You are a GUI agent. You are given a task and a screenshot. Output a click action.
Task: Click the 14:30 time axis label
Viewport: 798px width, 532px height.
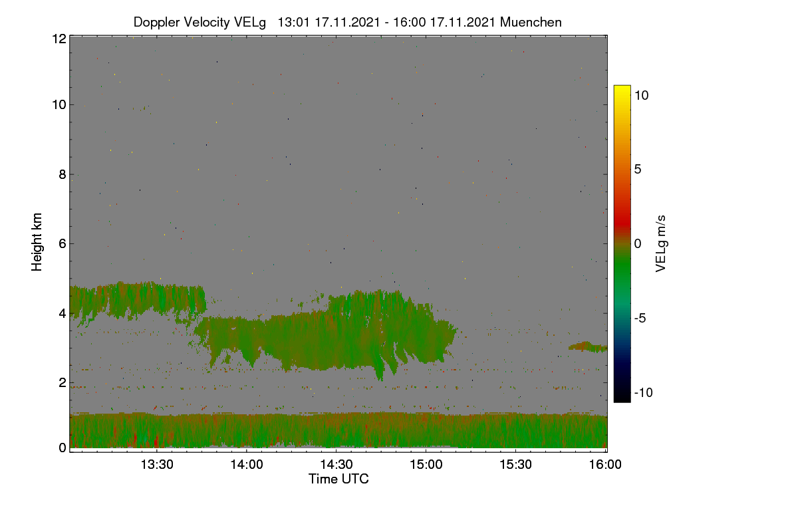coord(336,465)
